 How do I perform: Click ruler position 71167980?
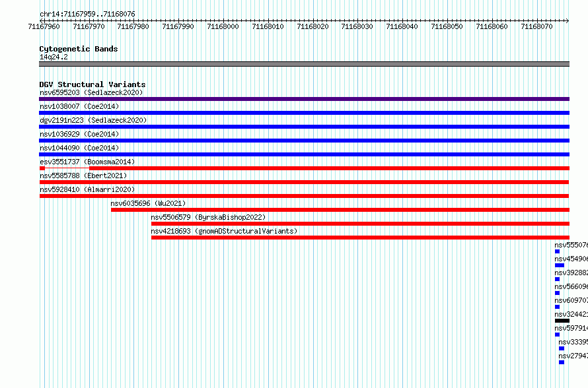click(133, 26)
